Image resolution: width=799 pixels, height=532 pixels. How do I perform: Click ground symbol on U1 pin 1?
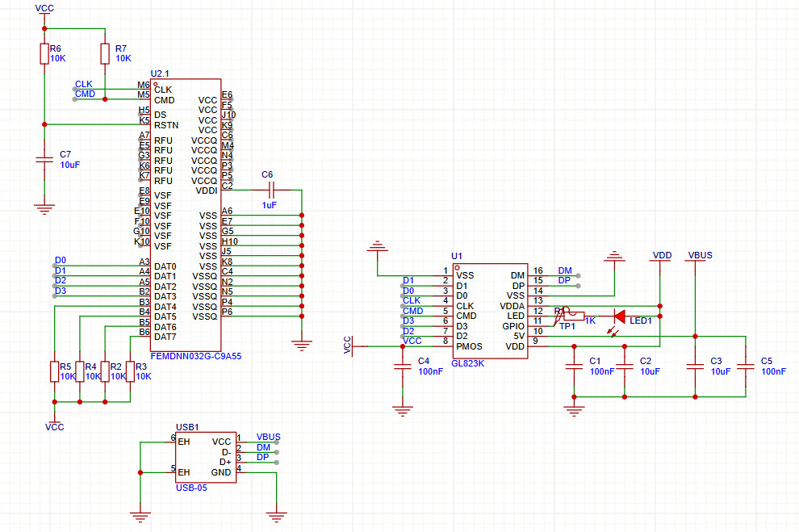377,246
